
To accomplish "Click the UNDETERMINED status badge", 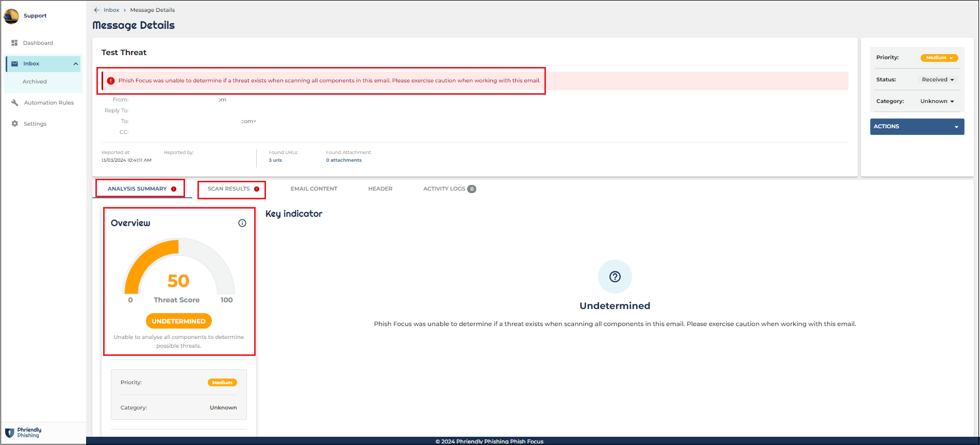I will coord(179,321).
